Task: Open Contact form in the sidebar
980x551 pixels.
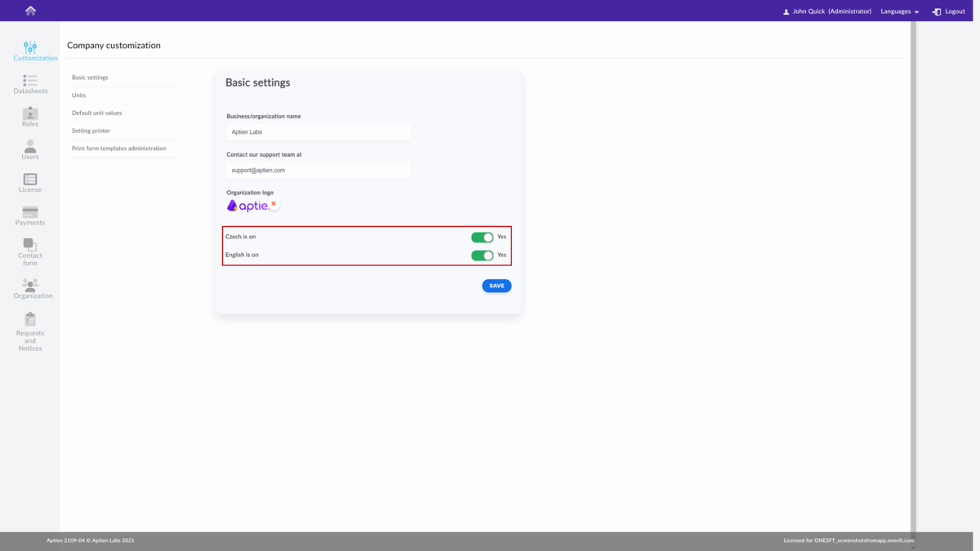Action: [30, 252]
